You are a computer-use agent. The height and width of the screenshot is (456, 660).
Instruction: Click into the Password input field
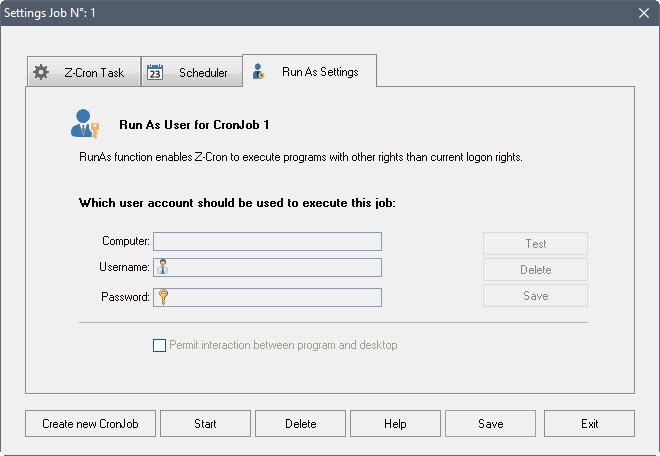[267, 297]
